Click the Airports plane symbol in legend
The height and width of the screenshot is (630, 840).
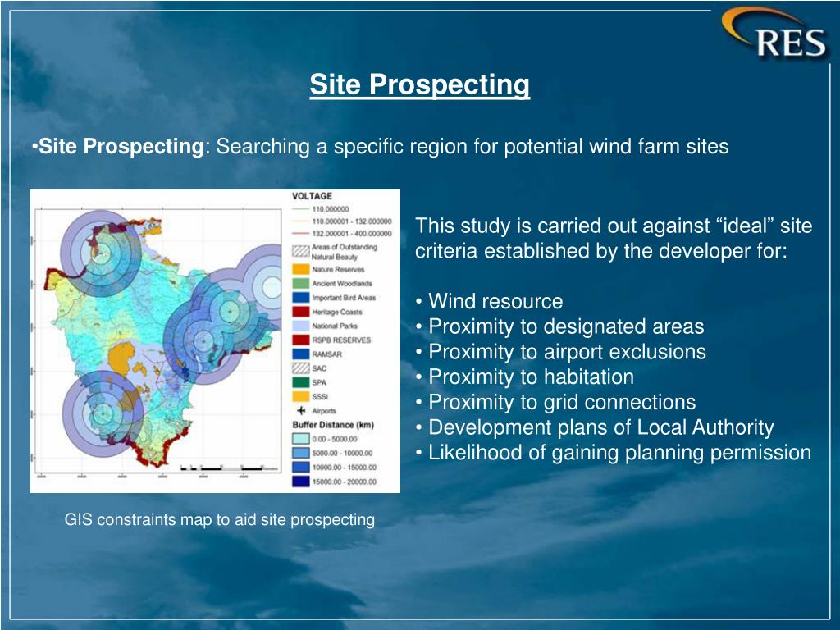301,411
